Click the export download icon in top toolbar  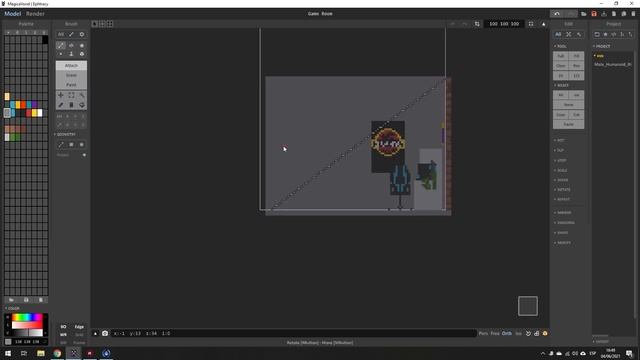click(x=604, y=13)
